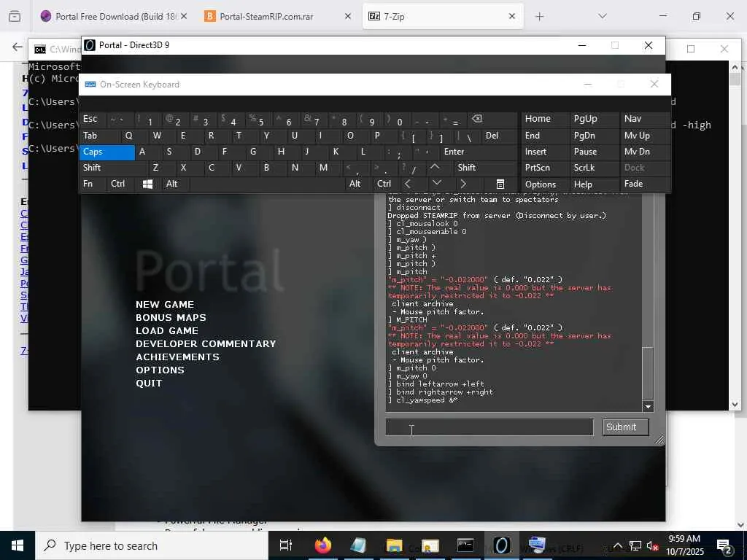Hit the right arrow key on On-Screen Keyboard
Image resolution: width=747 pixels, height=560 pixels.
463,184
